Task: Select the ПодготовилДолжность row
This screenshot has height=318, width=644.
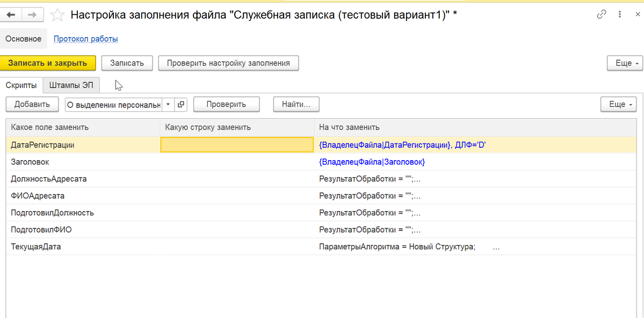Action: pyautogui.click(x=322, y=213)
